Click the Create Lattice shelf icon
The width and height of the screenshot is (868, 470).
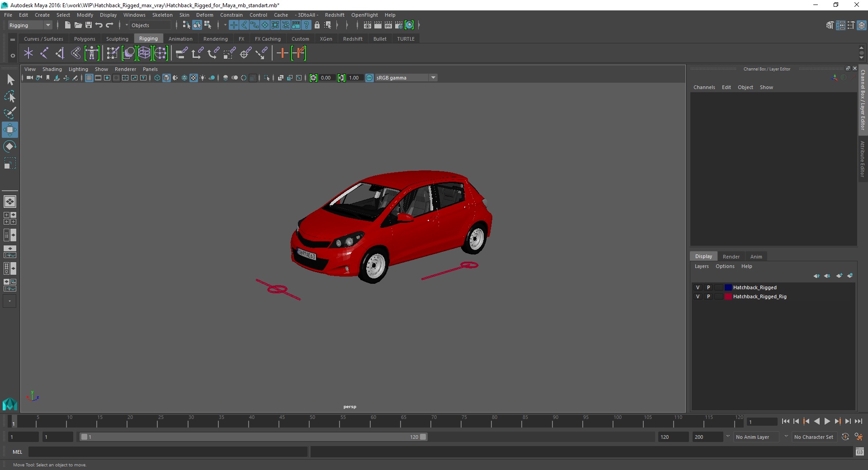tap(144, 53)
